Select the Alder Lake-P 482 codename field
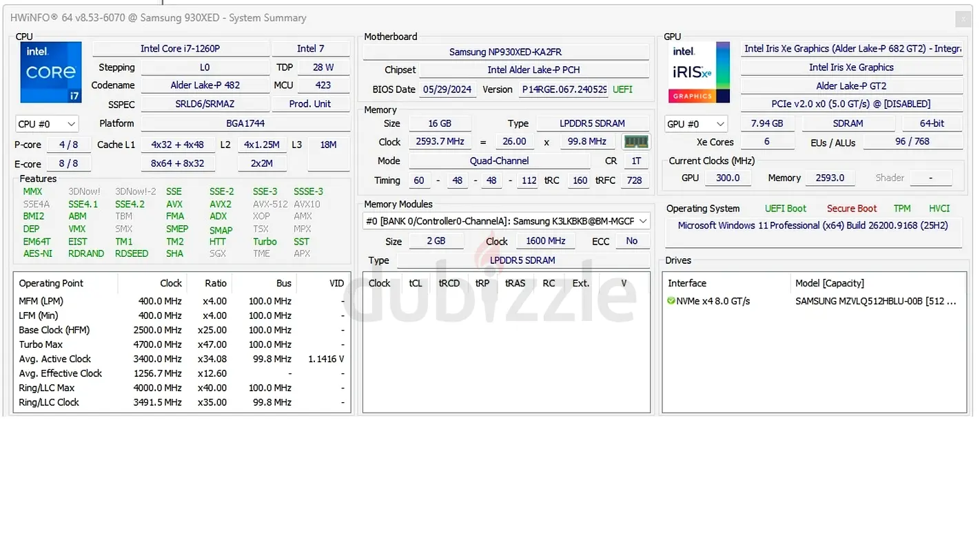 coord(205,85)
